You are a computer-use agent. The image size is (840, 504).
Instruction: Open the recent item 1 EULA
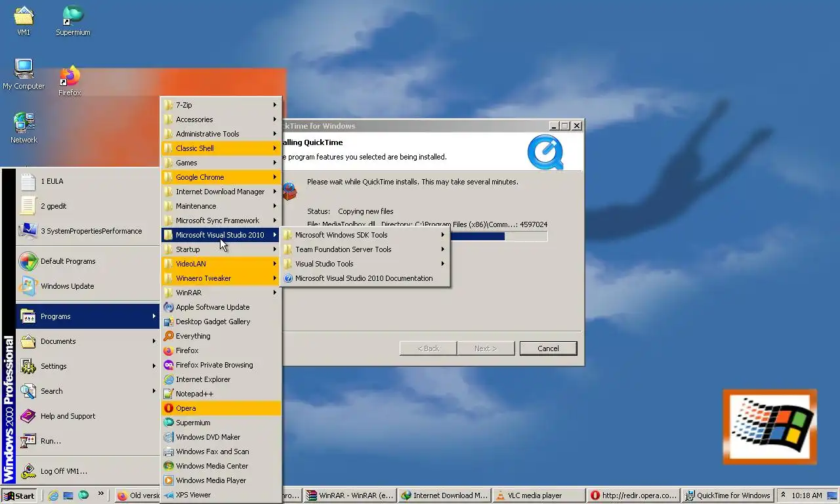click(x=88, y=181)
